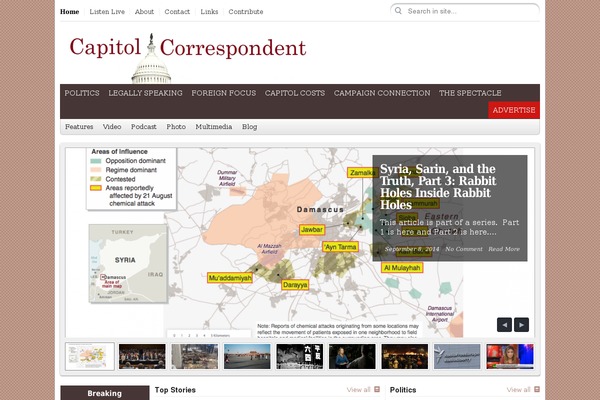This screenshot has height=400, width=600.
Task: Click the Top Stories heading
Action: pyautogui.click(x=175, y=390)
